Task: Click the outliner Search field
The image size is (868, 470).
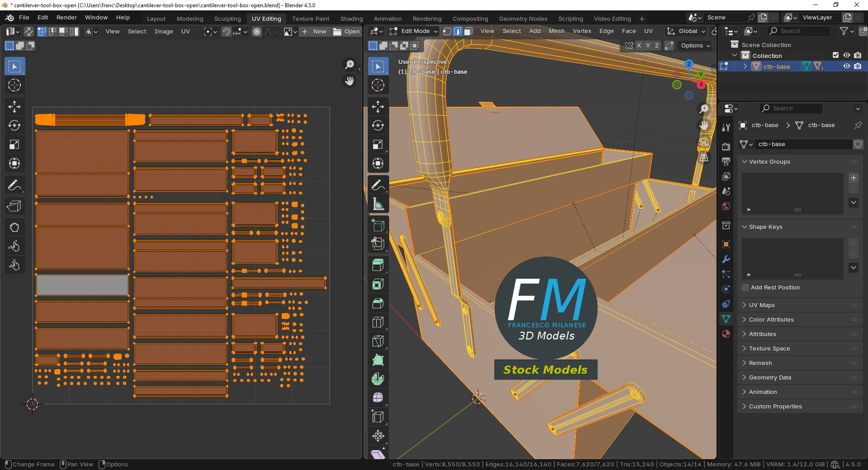Action: coord(799,31)
